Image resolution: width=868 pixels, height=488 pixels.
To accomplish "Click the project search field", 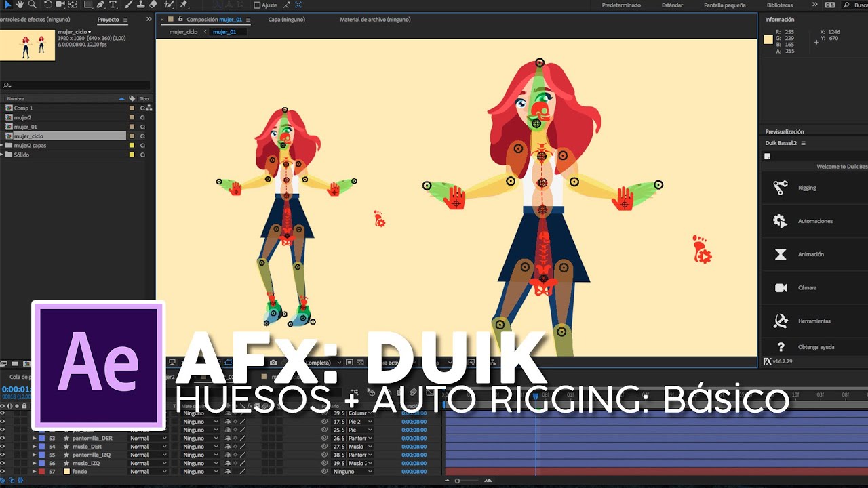I will tap(75, 85).
